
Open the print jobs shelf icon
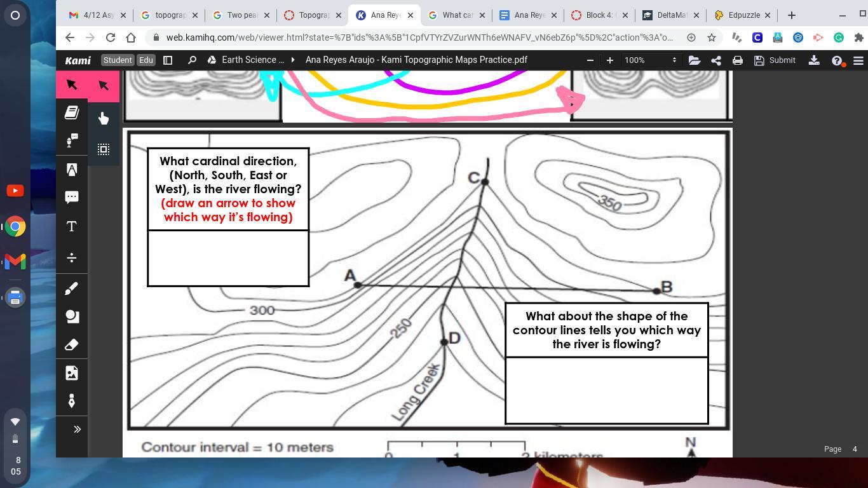[x=15, y=297]
